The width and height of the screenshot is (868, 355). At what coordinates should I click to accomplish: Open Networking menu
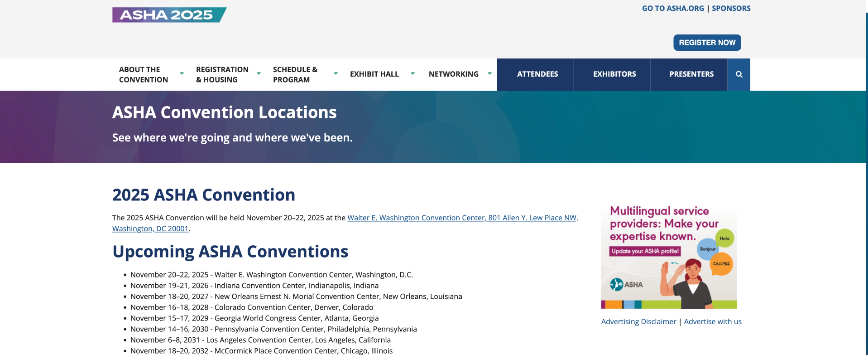point(454,74)
